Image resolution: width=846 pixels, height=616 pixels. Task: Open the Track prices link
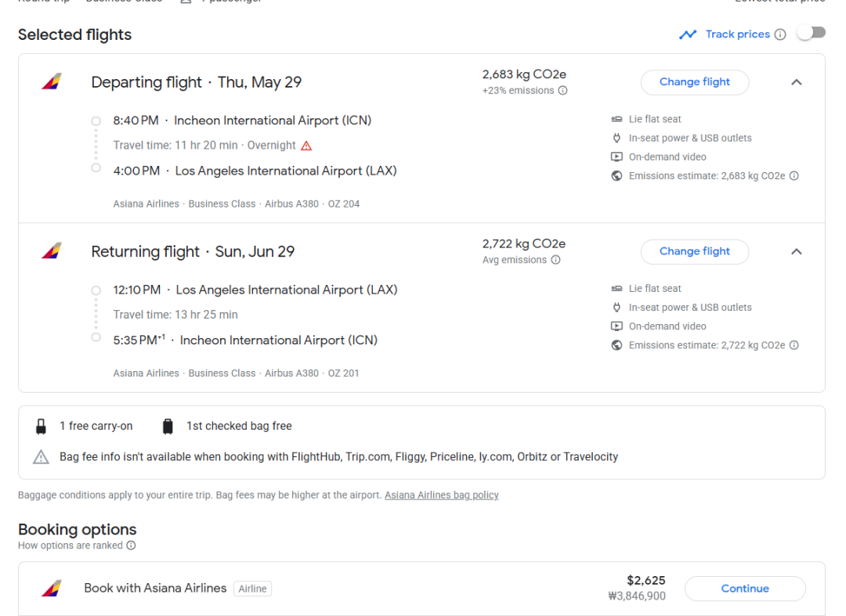pyautogui.click(x=738, y=34)
